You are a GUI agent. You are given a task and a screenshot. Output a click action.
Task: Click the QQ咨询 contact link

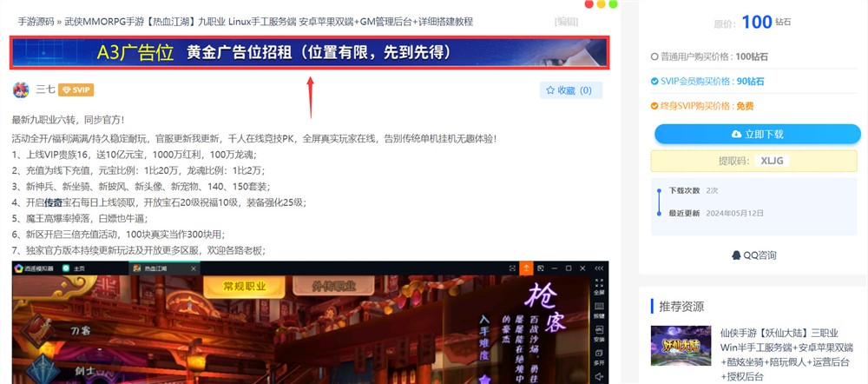coord(753,255)
